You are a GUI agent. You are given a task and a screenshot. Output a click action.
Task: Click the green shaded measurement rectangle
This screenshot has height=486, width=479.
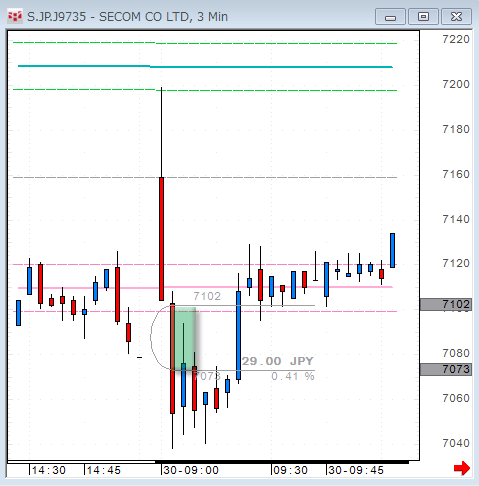(x=185, y=338)
